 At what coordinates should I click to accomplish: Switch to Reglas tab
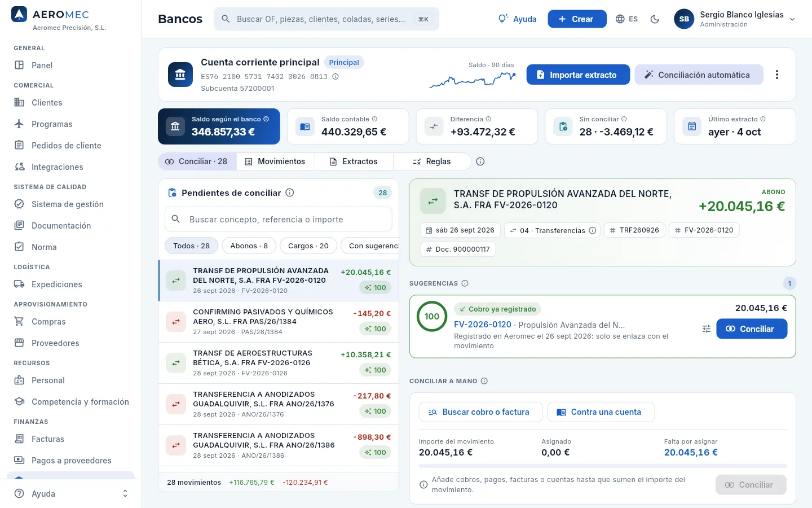click(432, 161)
